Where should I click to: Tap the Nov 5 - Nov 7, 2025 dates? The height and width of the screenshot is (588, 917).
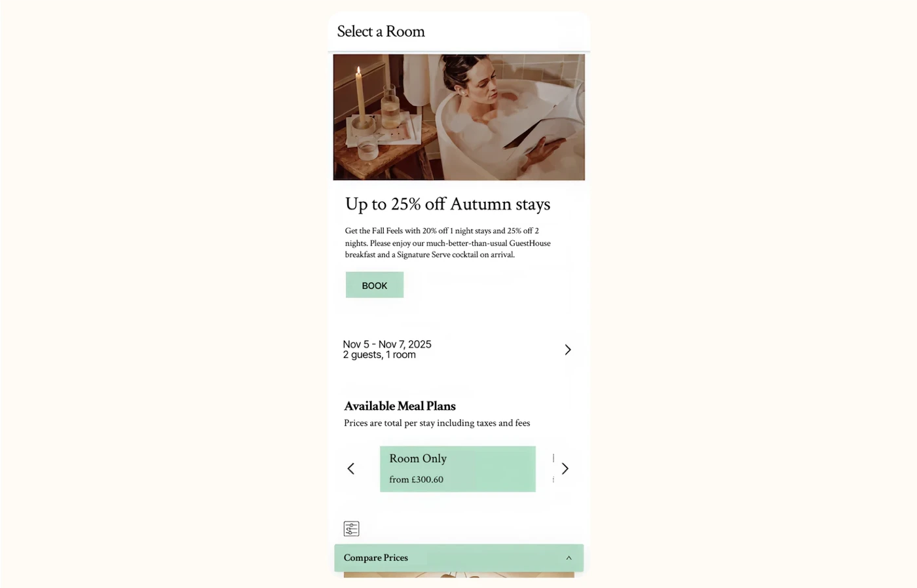click(x=387, y=344)
